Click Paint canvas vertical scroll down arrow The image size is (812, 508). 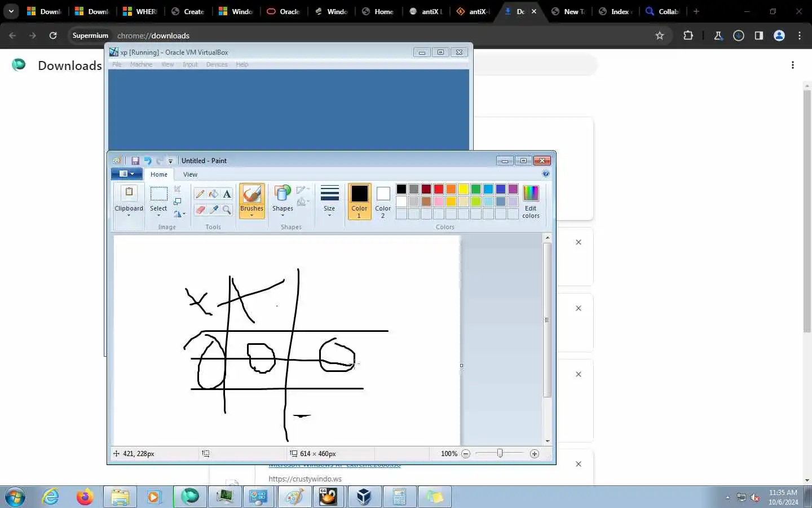point(547,441)
